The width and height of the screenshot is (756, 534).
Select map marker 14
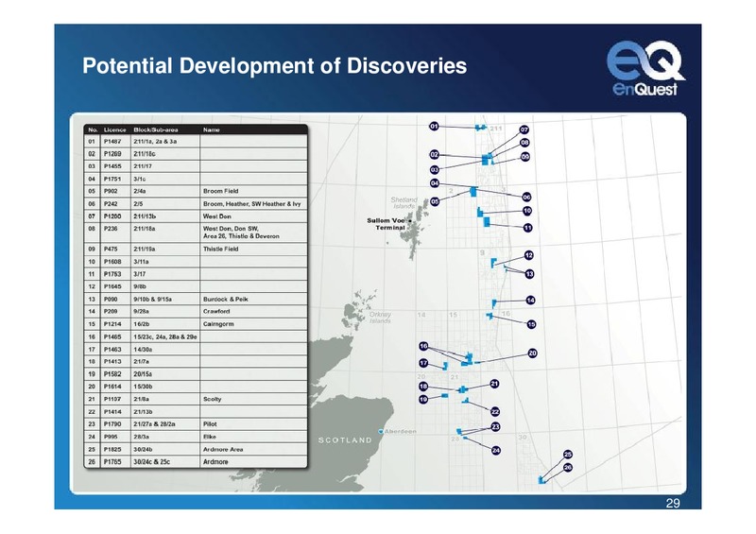(530, 300)
